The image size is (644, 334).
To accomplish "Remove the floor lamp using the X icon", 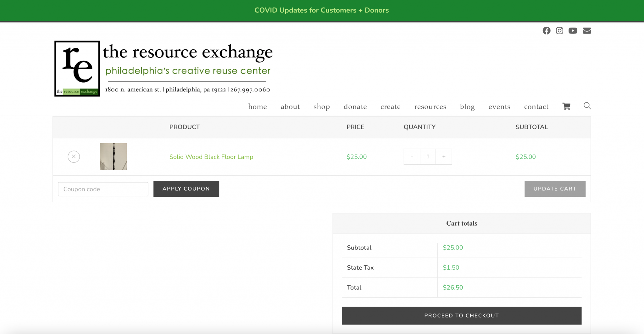I will click(74, 156).
